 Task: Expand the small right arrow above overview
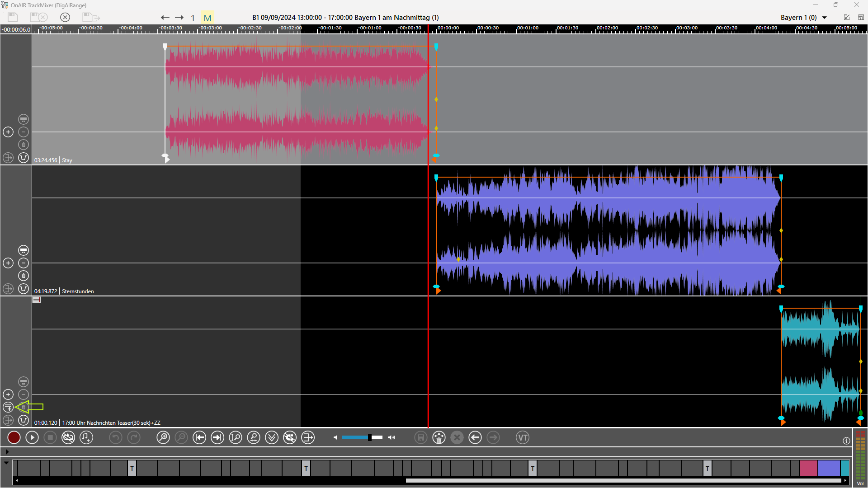click(x=7, y=451)
